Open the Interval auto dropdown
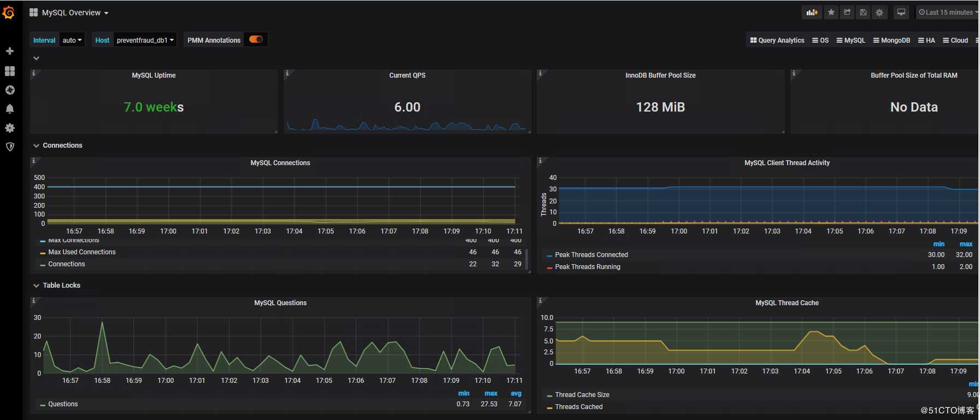This screenshot has height=420, width=980. click(x=72, y=40)
